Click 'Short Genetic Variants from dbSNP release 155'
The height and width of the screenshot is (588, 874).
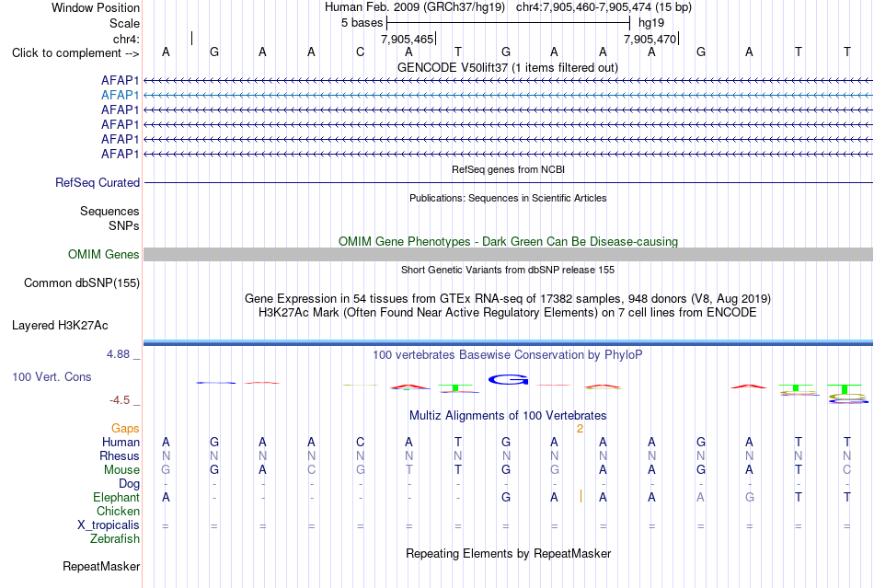tap(508, 270)
